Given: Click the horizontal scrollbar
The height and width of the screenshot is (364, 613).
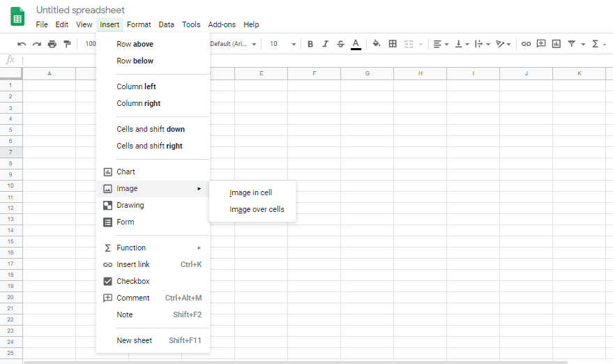Looking at the screenshot, I should tap(296, 363).
